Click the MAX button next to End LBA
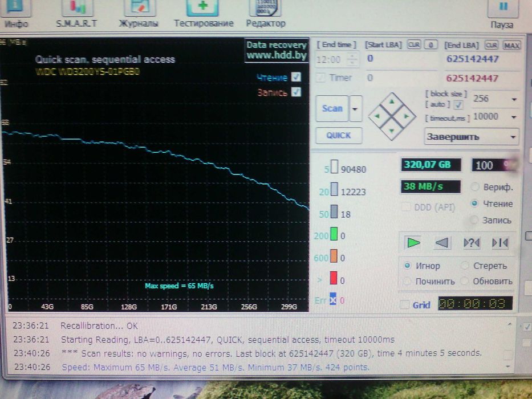This screenshot has width=532, height=399. pyautogui.click(x=511, y=46)
